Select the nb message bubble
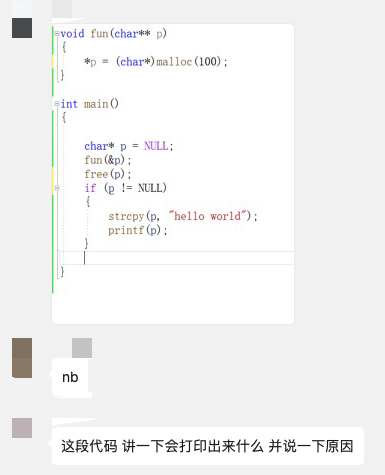The width and height of the screenshot is (385, 475). 70,377
